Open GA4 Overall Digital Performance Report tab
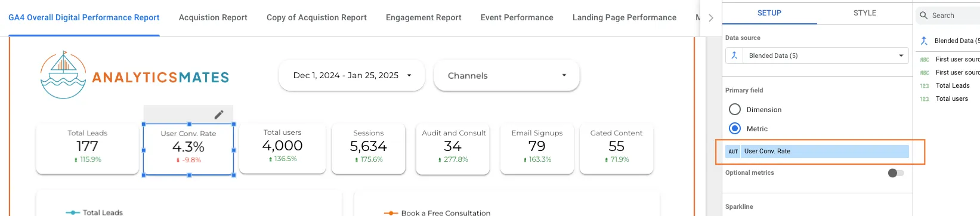Viewport: 980px width, 216px height. coord(84,18)
